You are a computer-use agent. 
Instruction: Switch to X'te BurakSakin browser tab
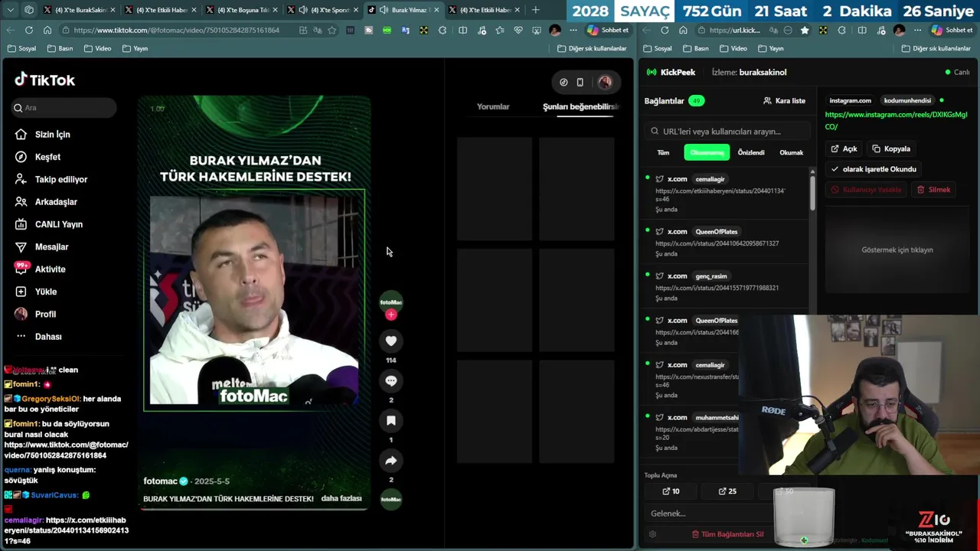80,10
